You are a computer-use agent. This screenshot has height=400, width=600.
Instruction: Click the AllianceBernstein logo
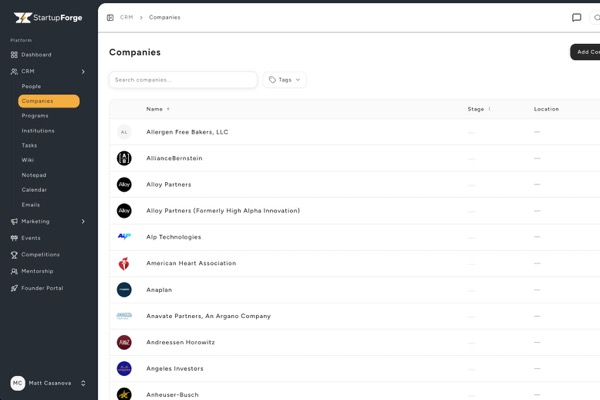tap(124, 158)
